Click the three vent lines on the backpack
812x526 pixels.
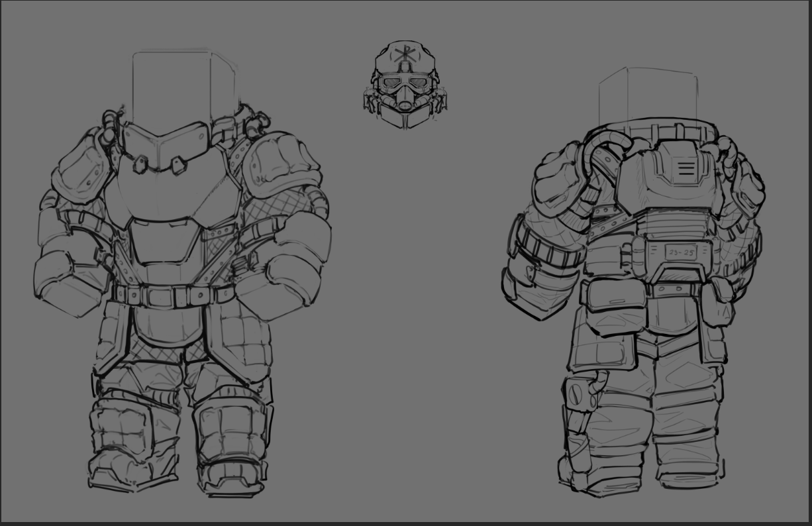point(686,169)
